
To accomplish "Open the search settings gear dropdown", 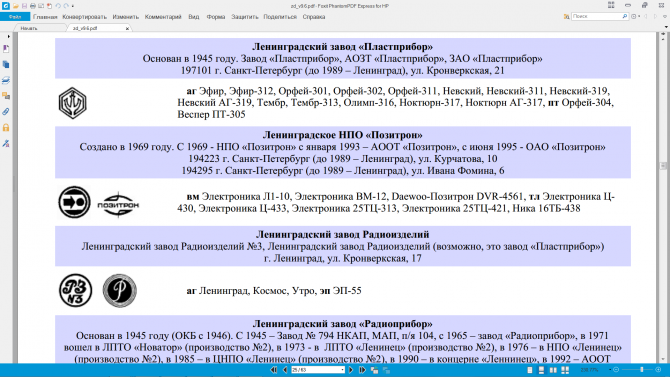I will coord(635,17).
